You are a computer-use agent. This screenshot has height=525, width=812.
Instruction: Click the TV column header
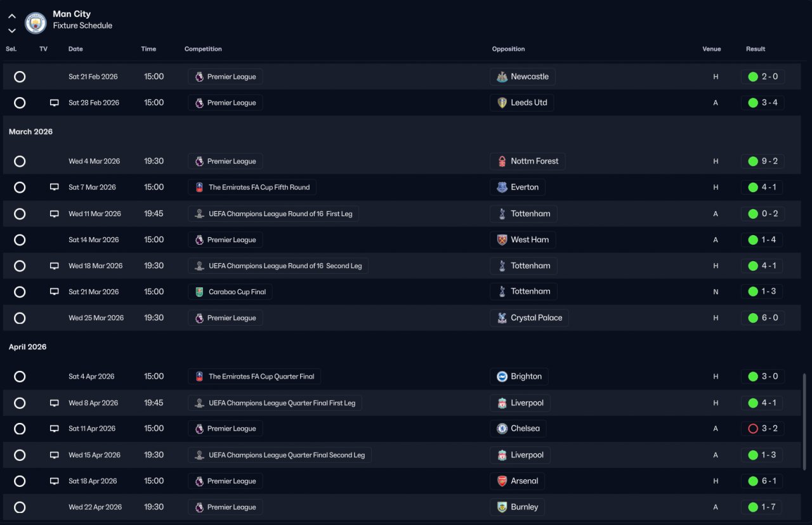(x=43, y=49)
